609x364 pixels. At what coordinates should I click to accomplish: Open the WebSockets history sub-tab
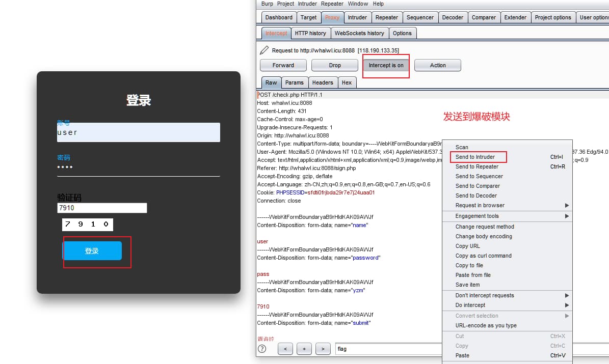(359, 33)
